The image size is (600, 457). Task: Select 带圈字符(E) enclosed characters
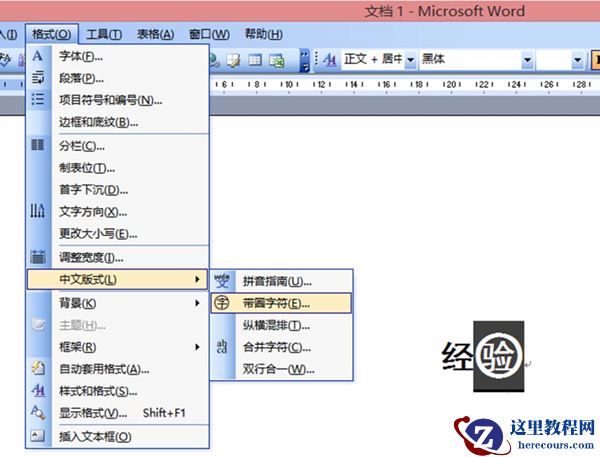(x=281, y=304)
